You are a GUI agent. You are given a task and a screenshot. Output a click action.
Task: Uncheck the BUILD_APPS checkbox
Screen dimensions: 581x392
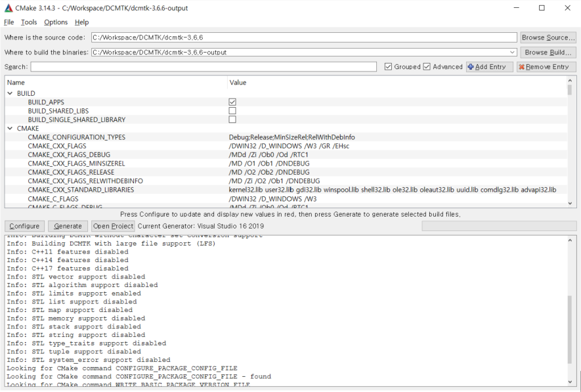[x=232, y=102]
